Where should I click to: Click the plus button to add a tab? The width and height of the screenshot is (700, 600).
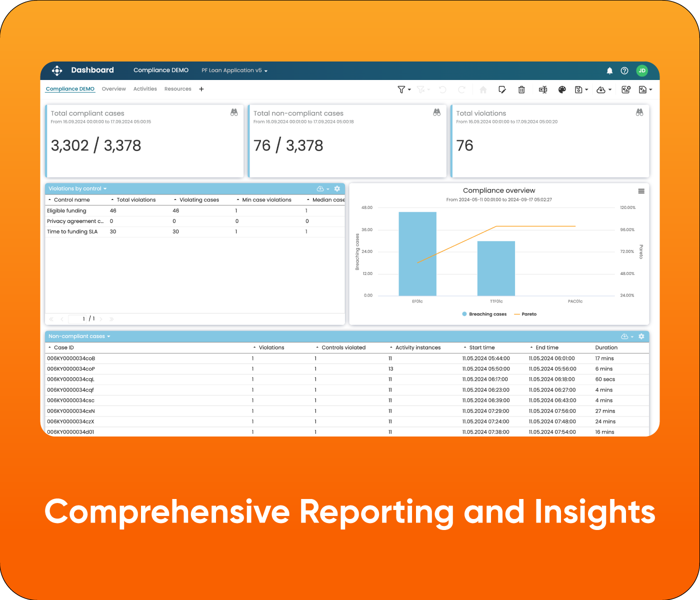pyautogui.click(x=201, y=88)
